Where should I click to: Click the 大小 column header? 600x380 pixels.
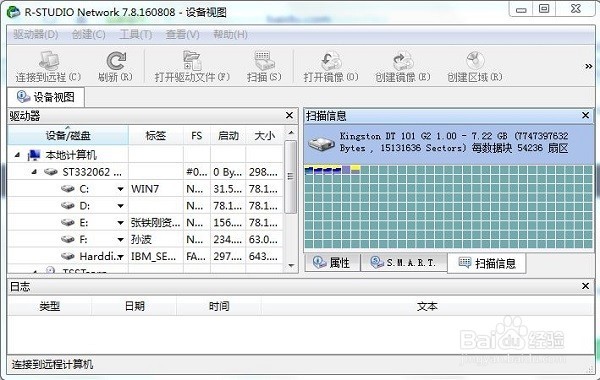264,135
